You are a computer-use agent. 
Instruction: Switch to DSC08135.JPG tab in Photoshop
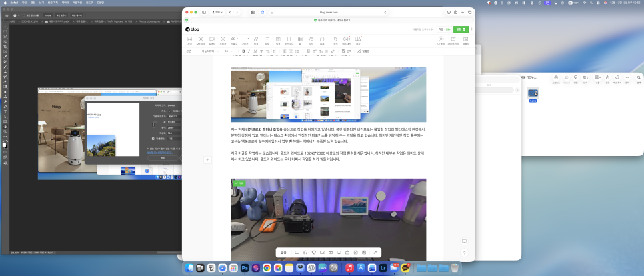29,21
